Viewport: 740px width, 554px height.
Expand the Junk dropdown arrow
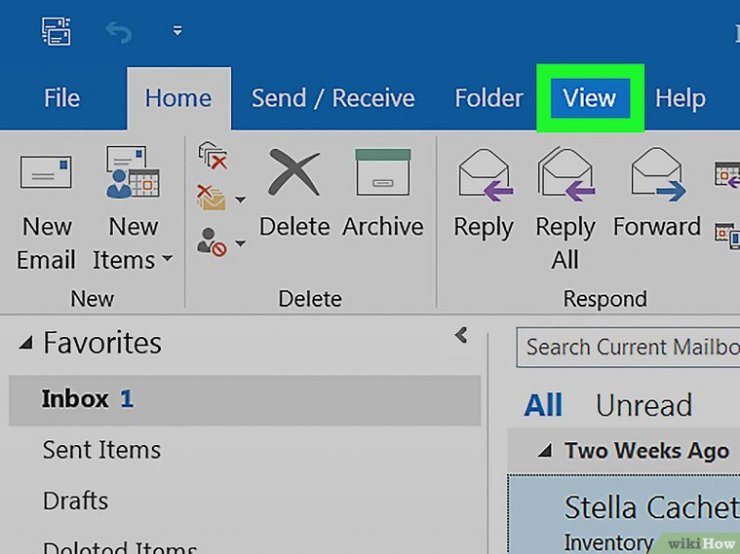coord(240,243)
